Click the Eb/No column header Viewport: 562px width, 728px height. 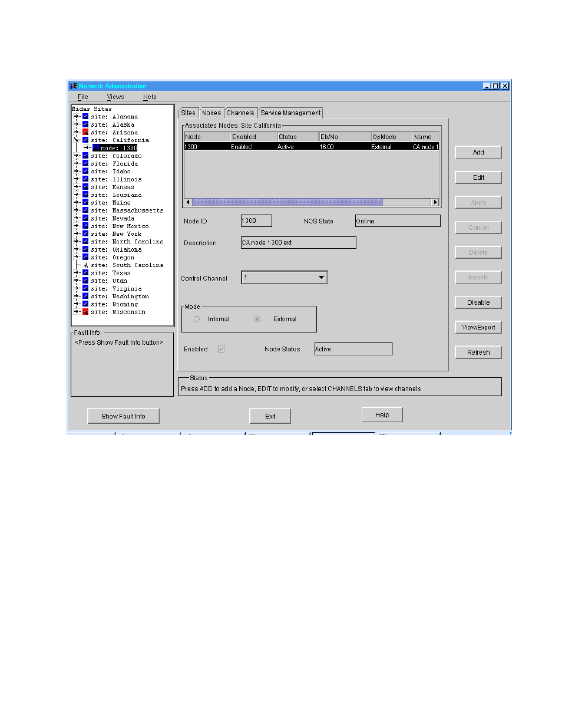(345, 137)
